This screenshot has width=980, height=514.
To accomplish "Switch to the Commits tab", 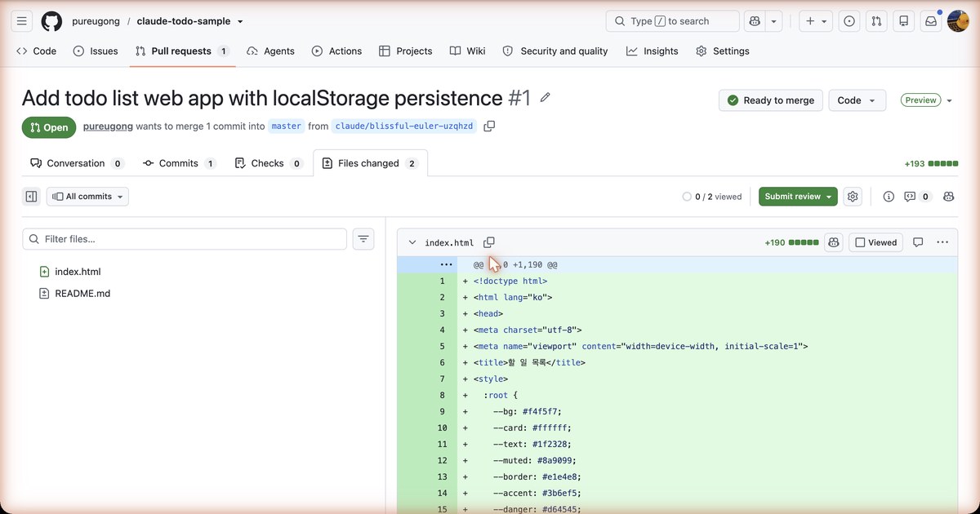I will (x=179, y=163).
